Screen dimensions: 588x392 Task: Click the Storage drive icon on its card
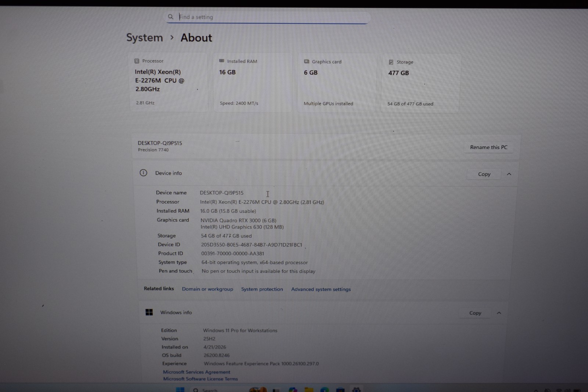point(391,62)
